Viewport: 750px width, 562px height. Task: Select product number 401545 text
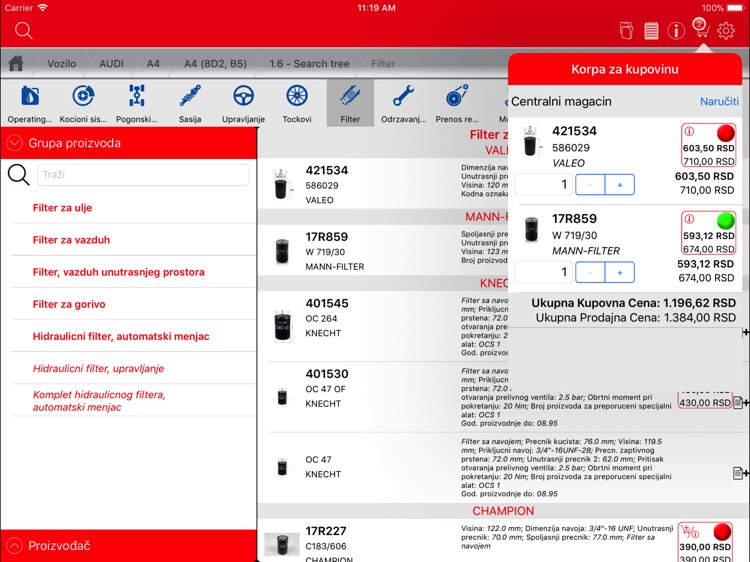click(x=327, y=303)
